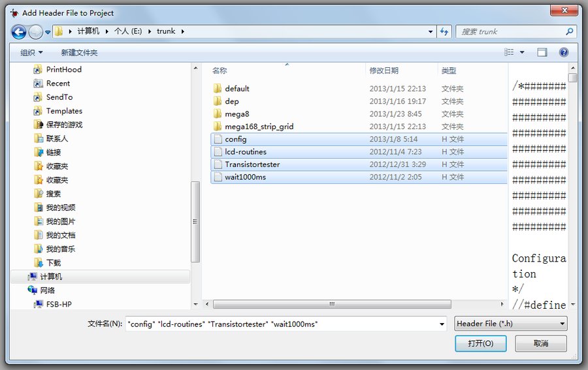Click the search magnifier icon
This screenshot has width=588, height=370.
570,31
